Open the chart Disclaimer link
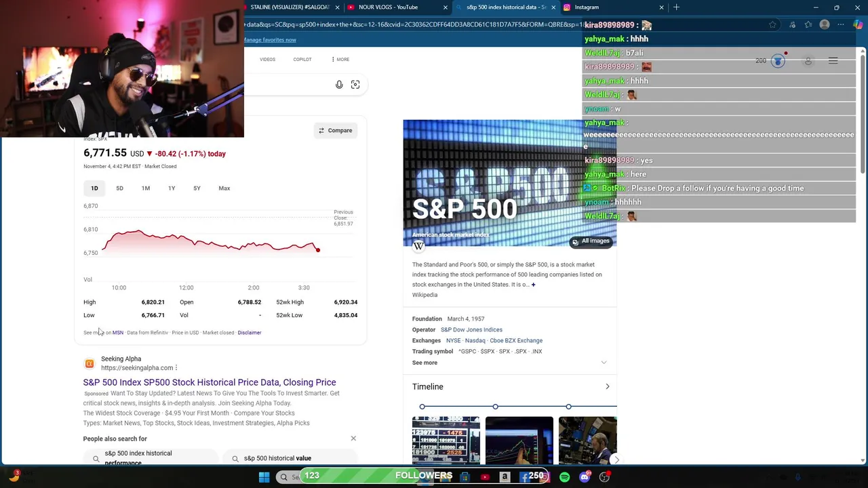Image resolution: width=868 pixels, height=488 pixels. pyautogui.click(x=250, y=333)
